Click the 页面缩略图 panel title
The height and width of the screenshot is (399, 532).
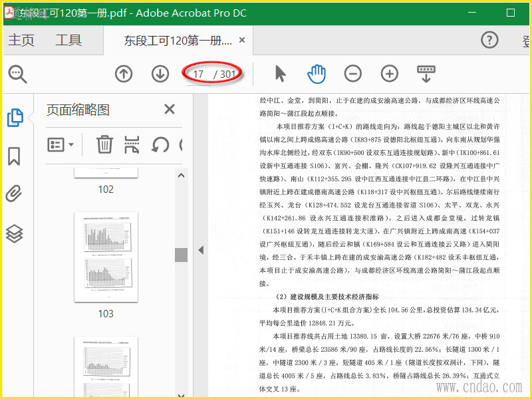coord(78,110)
